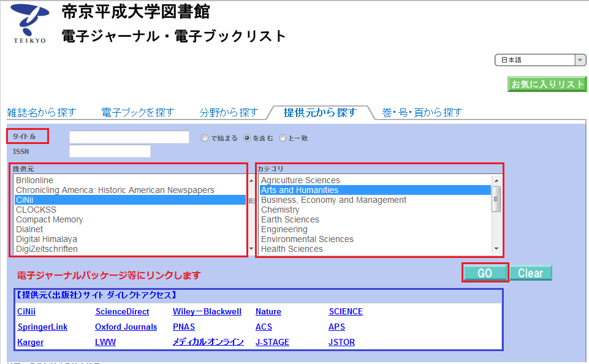Select Arts and Humanities category
Screen dimensions: 589x364
point(375,190)
